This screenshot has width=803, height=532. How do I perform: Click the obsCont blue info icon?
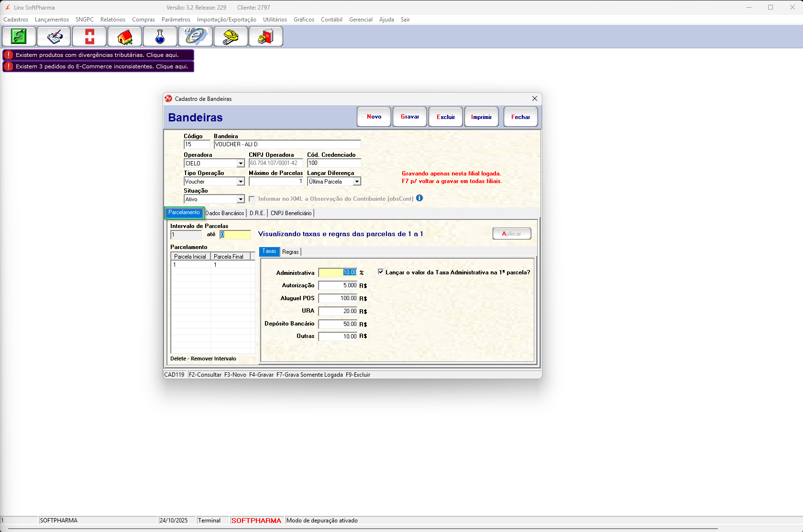point(419,198)
